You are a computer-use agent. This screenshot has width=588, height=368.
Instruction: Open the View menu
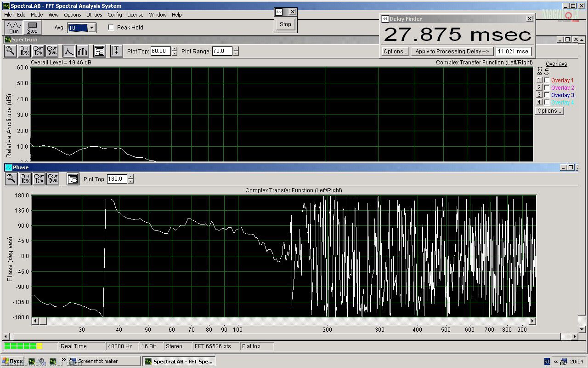(x=53, y=15)
